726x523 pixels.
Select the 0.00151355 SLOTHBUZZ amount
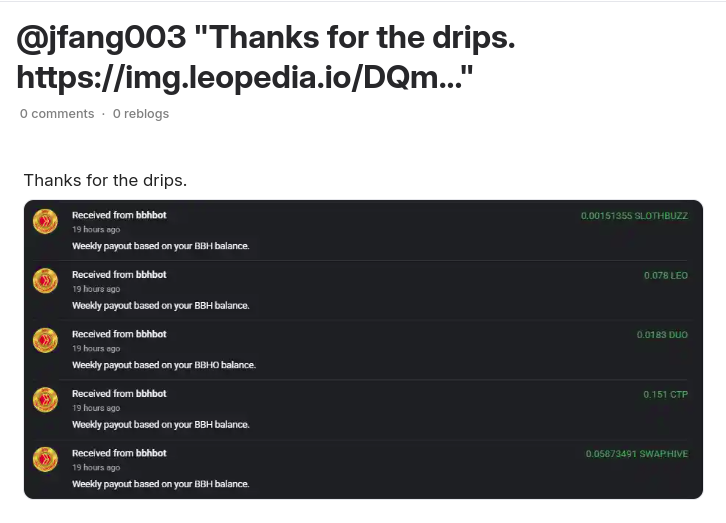tap(634, 216)
